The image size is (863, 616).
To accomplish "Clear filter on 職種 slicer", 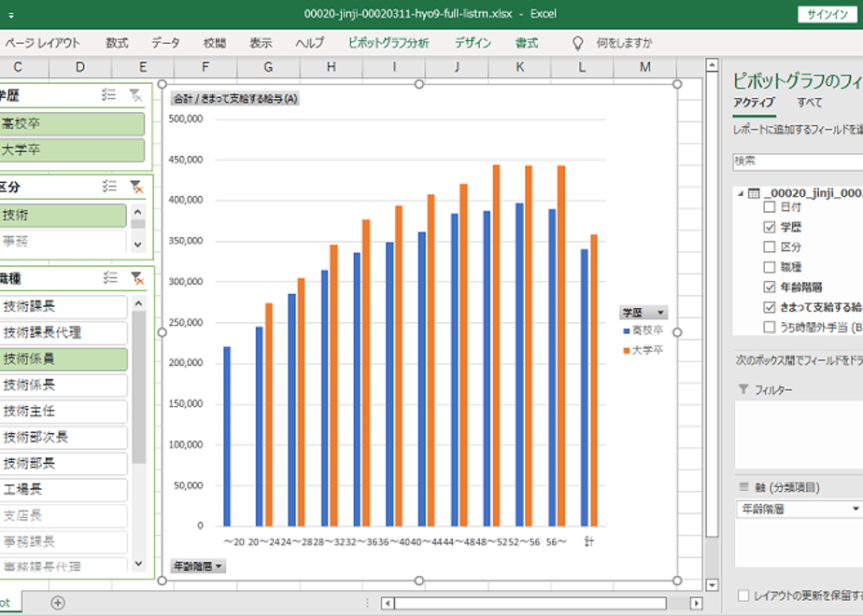I will click(x=136, y=278).
